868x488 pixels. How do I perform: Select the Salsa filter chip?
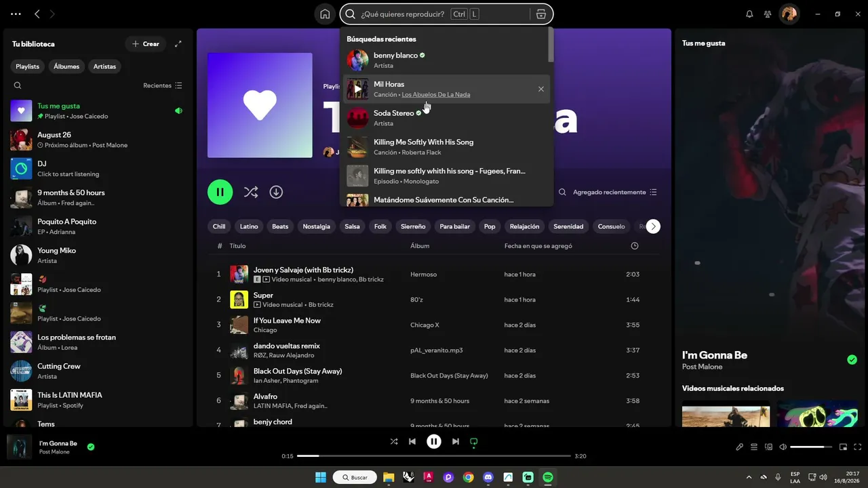coord(352,226)
